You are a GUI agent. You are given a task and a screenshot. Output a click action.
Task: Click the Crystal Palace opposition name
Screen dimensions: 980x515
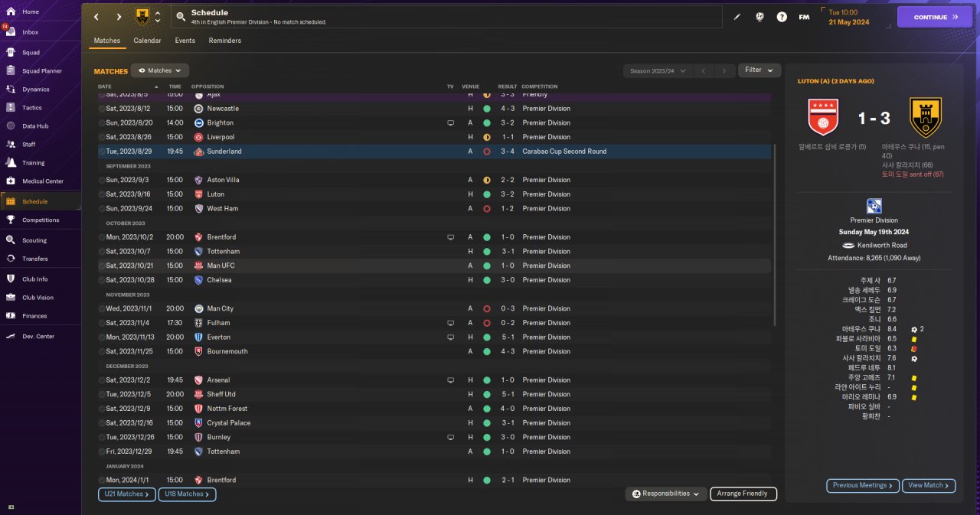(229, 423)
